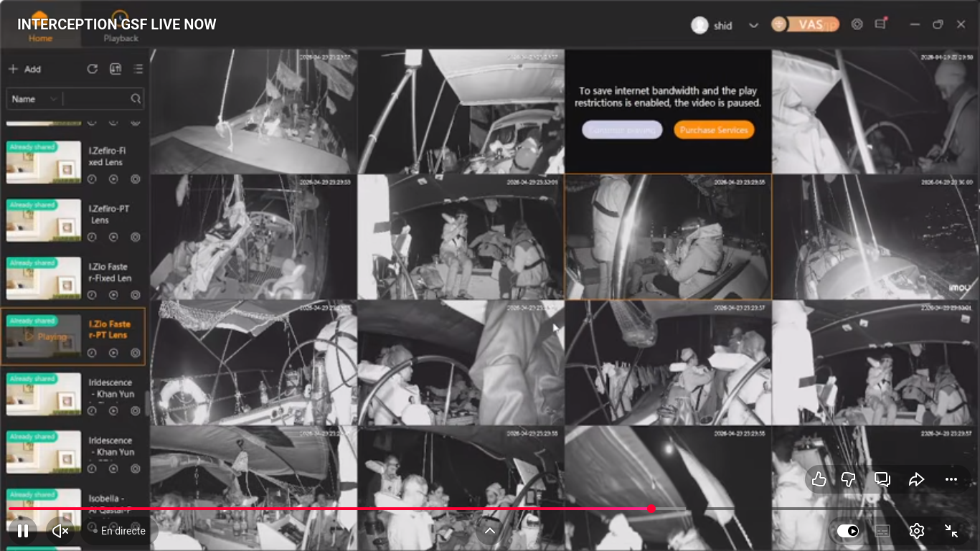Screen dimensions: 980x551
Task: Click the Add device plus icon
Action: pos(13,70)
